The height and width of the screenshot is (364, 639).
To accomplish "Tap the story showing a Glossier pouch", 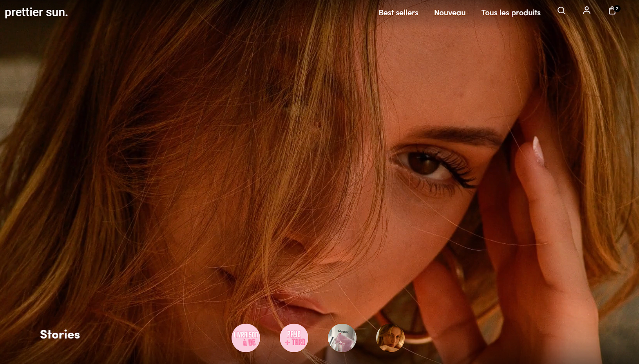I will 342,338.
